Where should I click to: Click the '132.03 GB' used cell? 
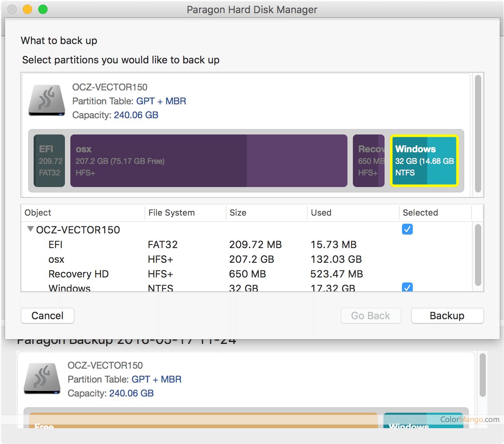click(x=336, y=259)
